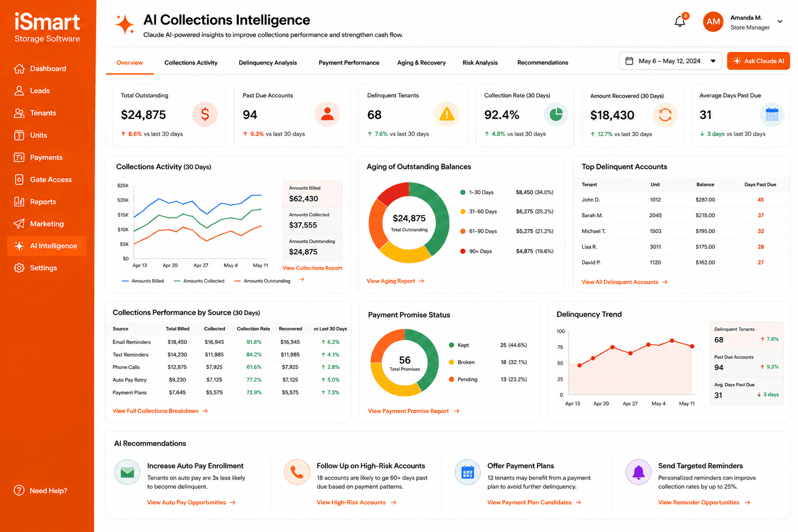The image size is (798, 532).
Task: Click View All Delinquent Accounts
Action: click(624, 282)
